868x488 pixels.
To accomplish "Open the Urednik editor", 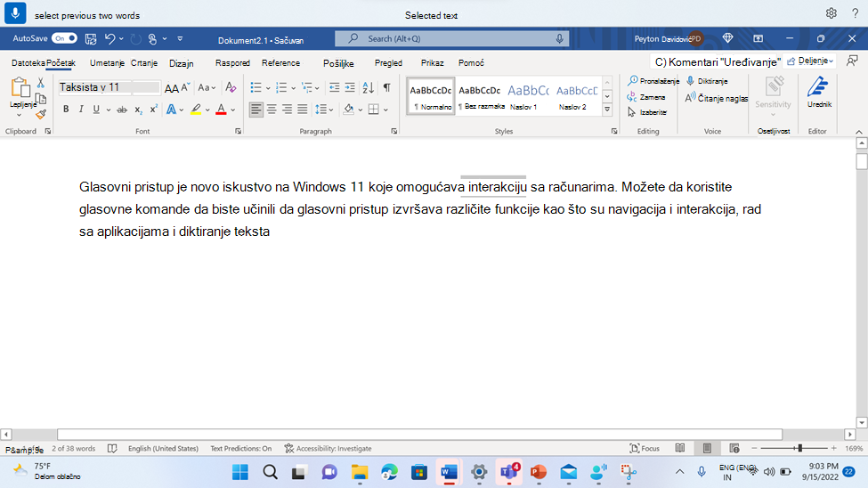I will pyautogui.click(x=819, y=92).
